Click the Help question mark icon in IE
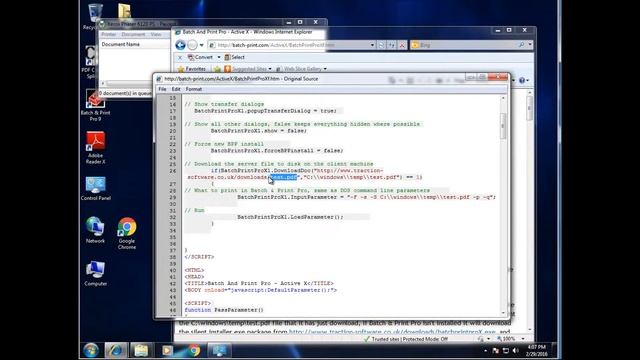This screenshot has width=640, height=360. pos(522,80)
